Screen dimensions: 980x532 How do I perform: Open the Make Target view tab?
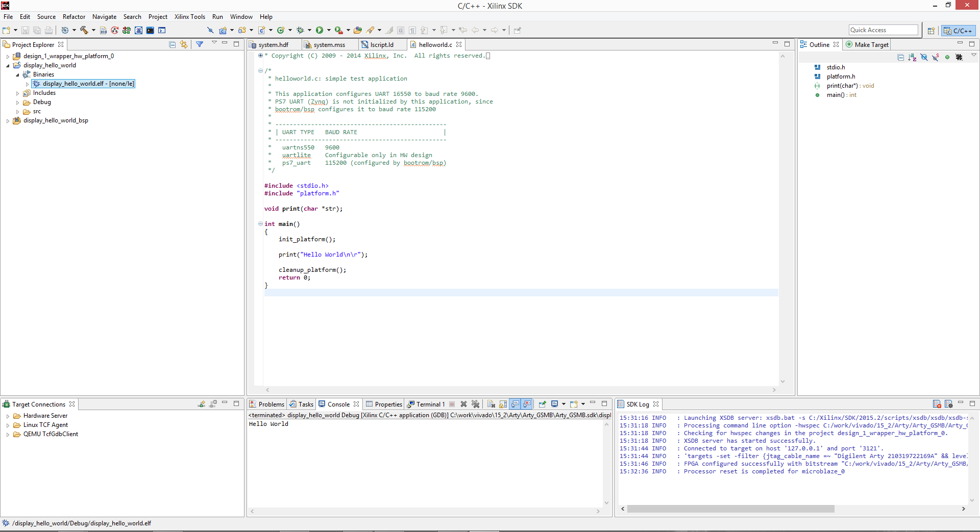(x=867, y=45)
